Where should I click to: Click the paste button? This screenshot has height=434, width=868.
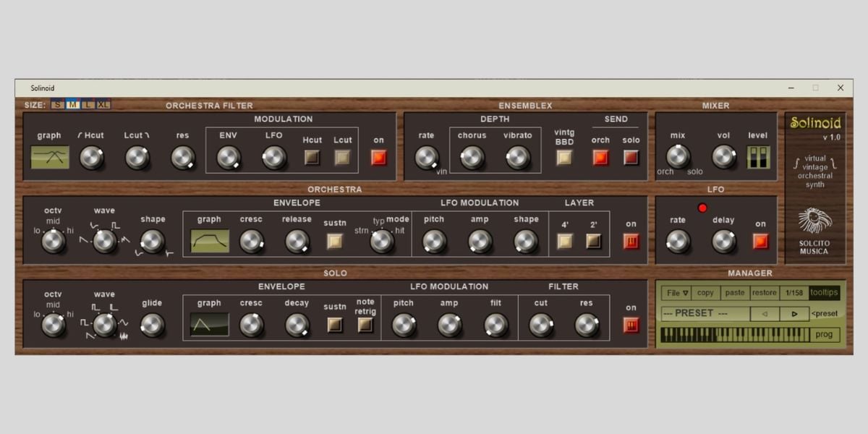[734, 293]
